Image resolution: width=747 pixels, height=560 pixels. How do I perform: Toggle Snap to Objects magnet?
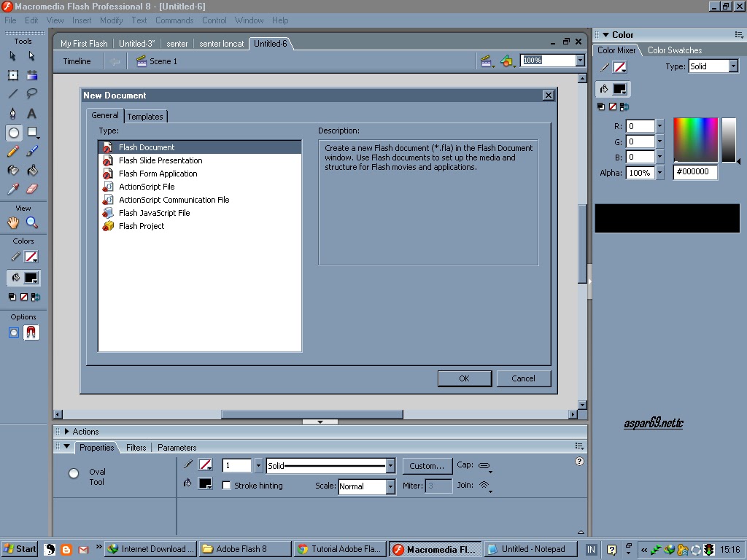[31, 332]
